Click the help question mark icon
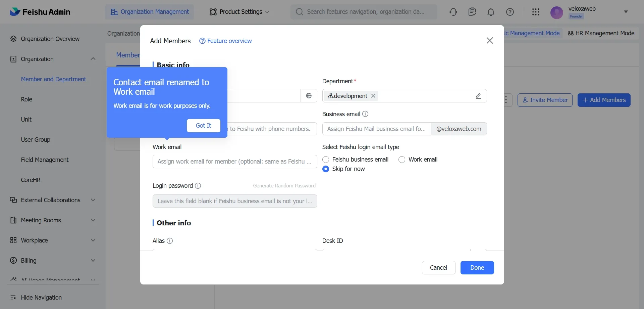 [510, 12]
